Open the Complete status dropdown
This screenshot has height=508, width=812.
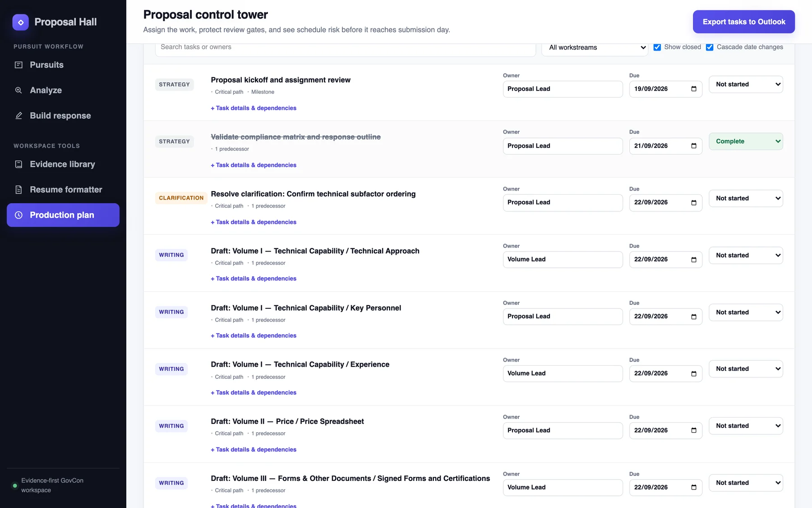(x=746, y=141)
